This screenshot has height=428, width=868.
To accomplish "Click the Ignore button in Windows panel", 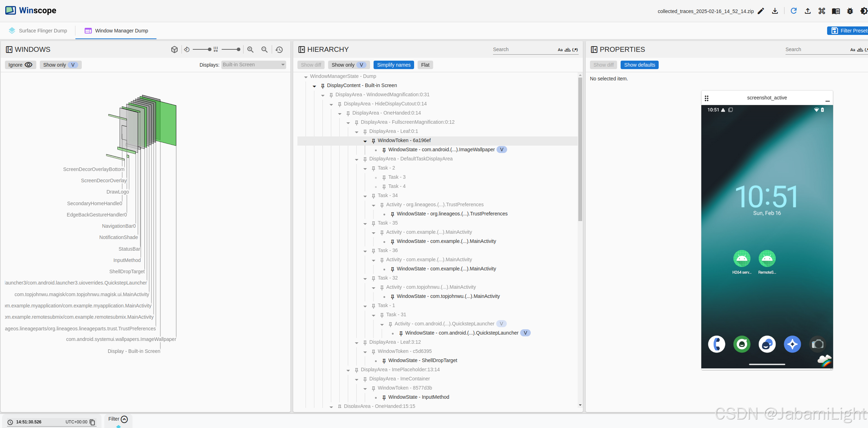I will pos(20,65).
